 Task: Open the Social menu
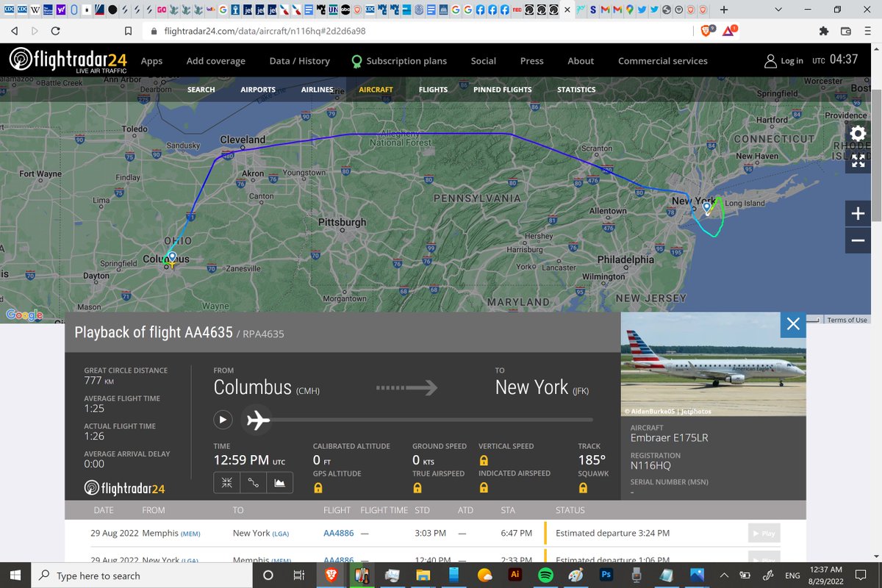484,61
